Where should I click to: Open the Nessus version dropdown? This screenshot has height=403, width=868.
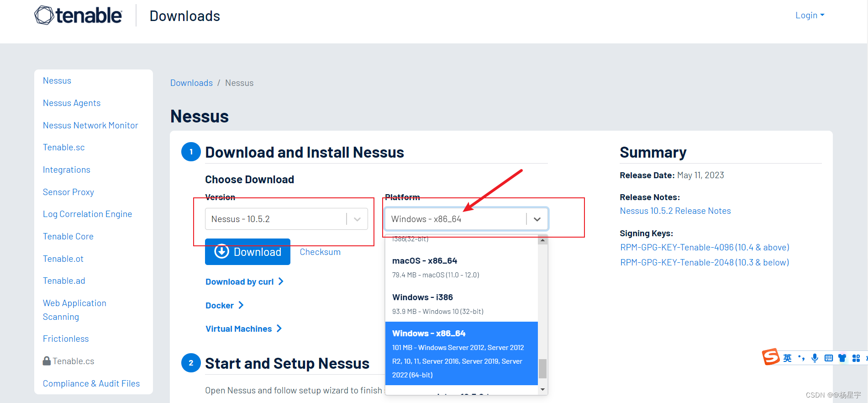pyautogui.click(x=286, y=219)
